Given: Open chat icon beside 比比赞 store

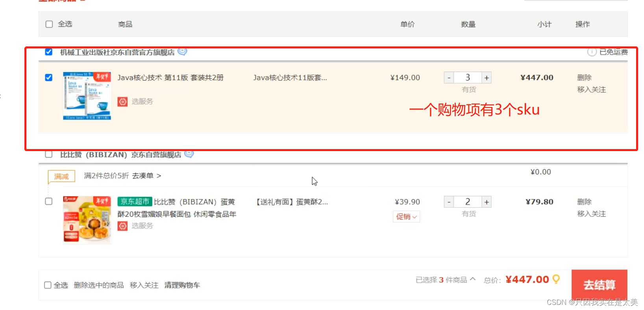Looking at the screenshot, I should click(x=189, y=154).
